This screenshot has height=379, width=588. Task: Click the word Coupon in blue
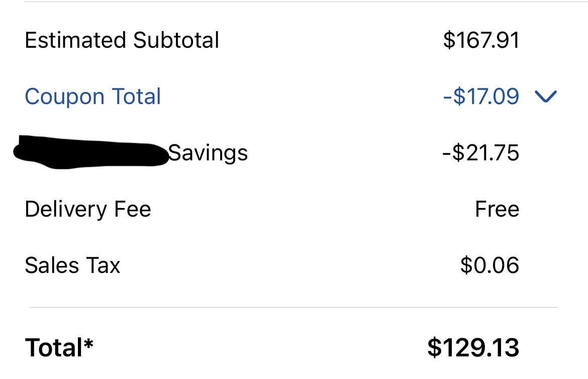click(x=64, y=97)
